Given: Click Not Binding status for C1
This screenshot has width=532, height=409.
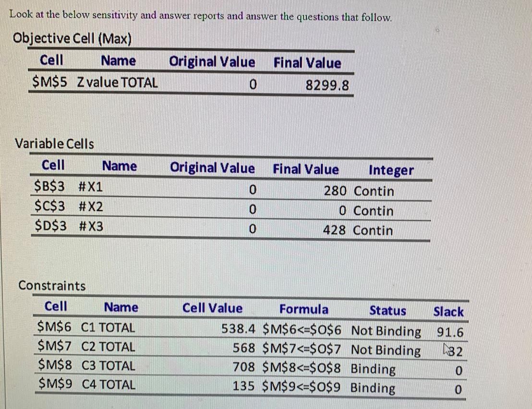Looking at the screenshot, I should (x=386, y=331).
